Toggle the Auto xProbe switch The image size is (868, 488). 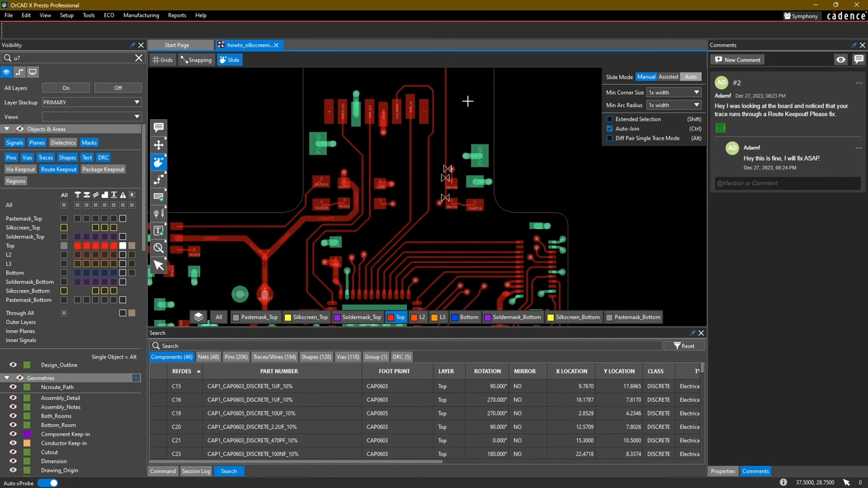click(x=47, y=483)
